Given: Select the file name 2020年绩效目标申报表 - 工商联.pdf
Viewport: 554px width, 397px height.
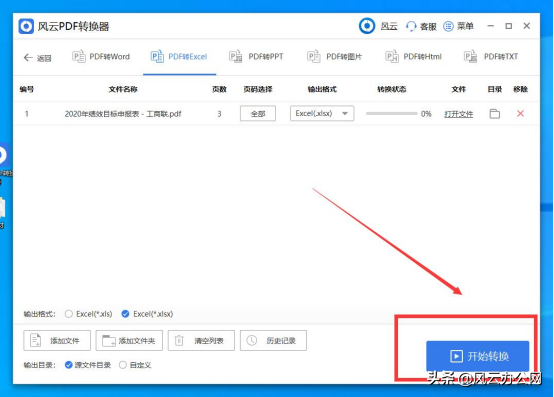Looking at the screenshot, I should pyautogui.click(x=123, y=114).
